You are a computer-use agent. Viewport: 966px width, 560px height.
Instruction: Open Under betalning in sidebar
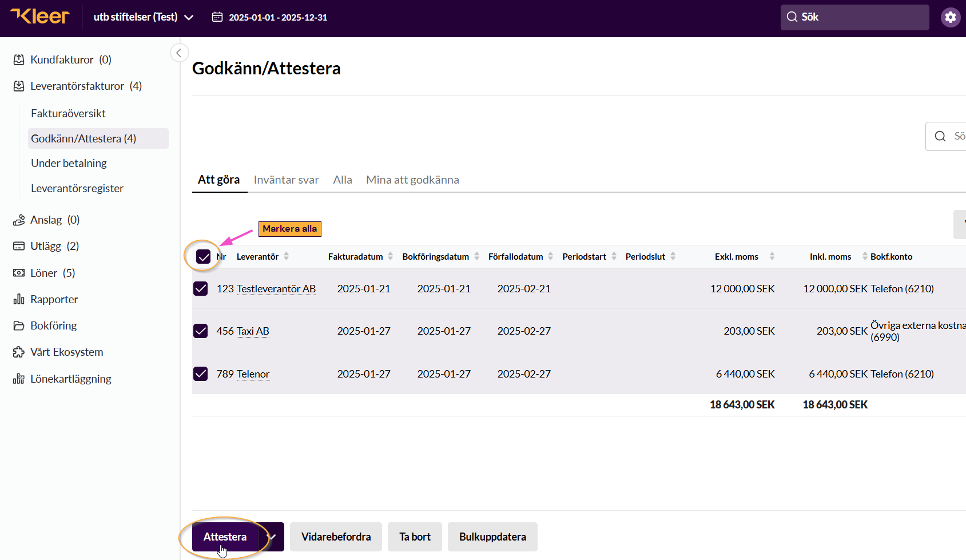(x=69, y=163)
